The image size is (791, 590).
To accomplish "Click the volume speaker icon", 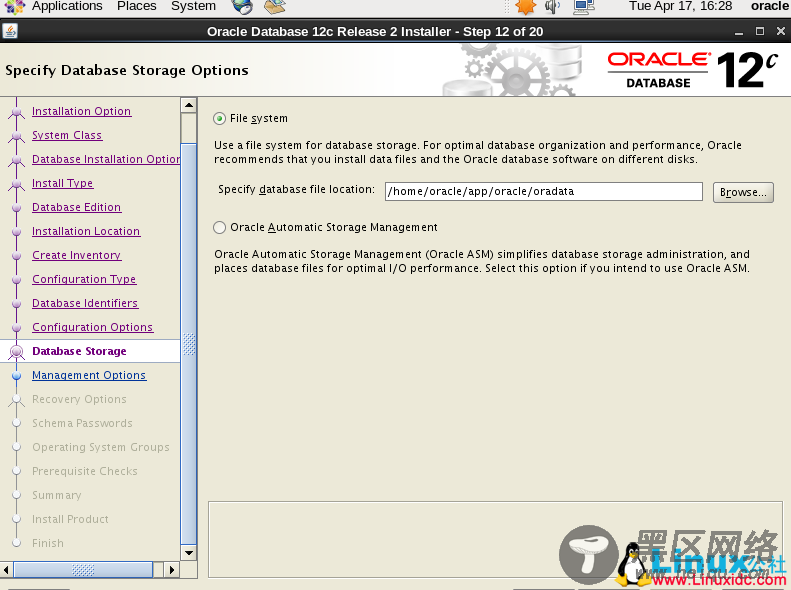I will (553, 7).
